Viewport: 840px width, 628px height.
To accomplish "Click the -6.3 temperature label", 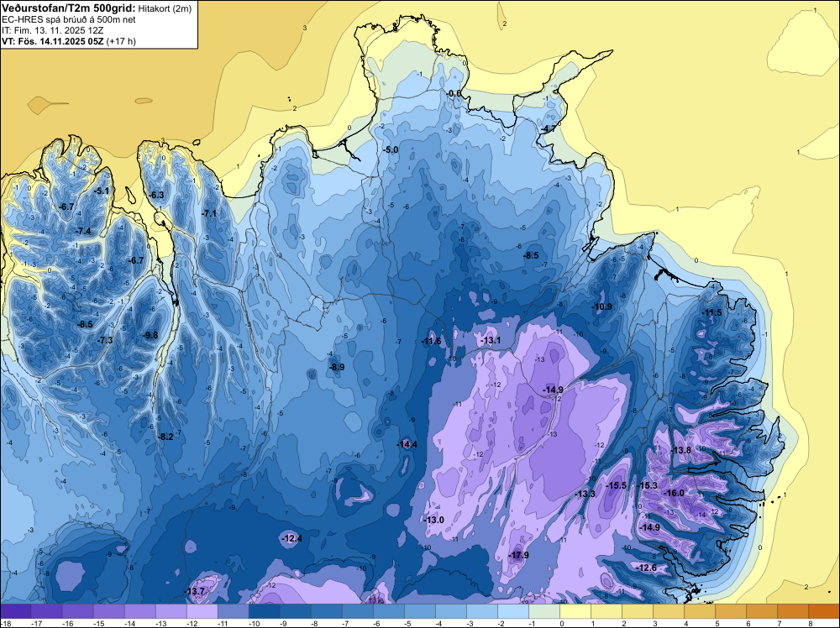I will pos(156,196).
